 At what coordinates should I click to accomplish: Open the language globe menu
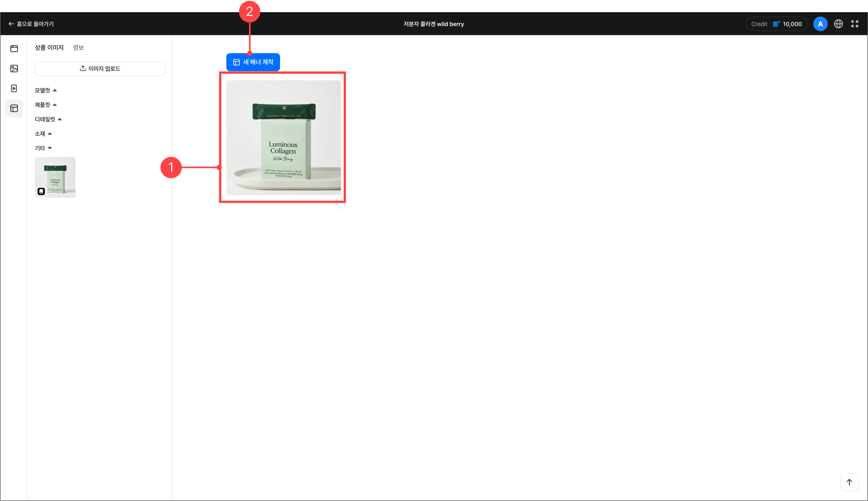pos(838,24)
